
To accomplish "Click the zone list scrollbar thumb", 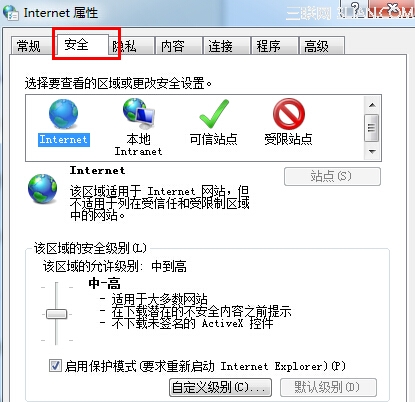I will tap(372, 128).
